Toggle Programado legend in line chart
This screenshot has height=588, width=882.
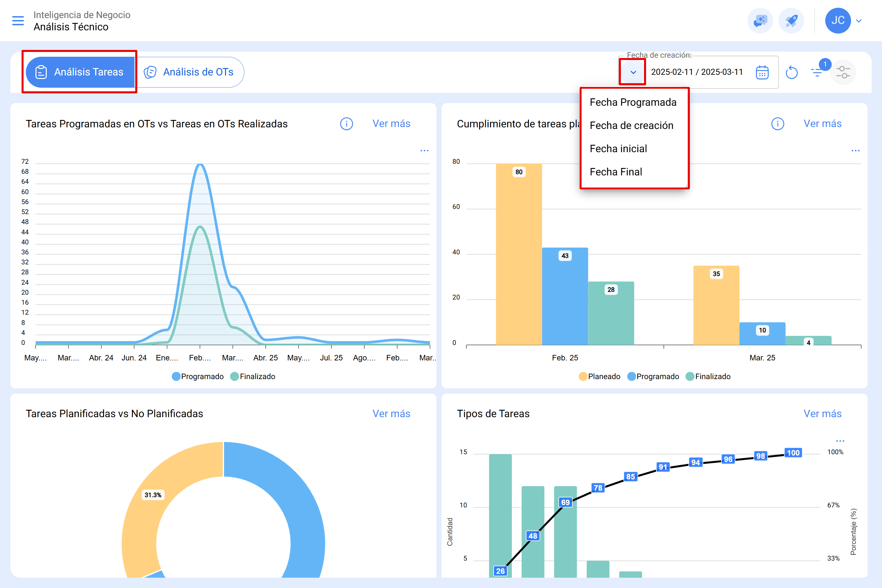198,377
